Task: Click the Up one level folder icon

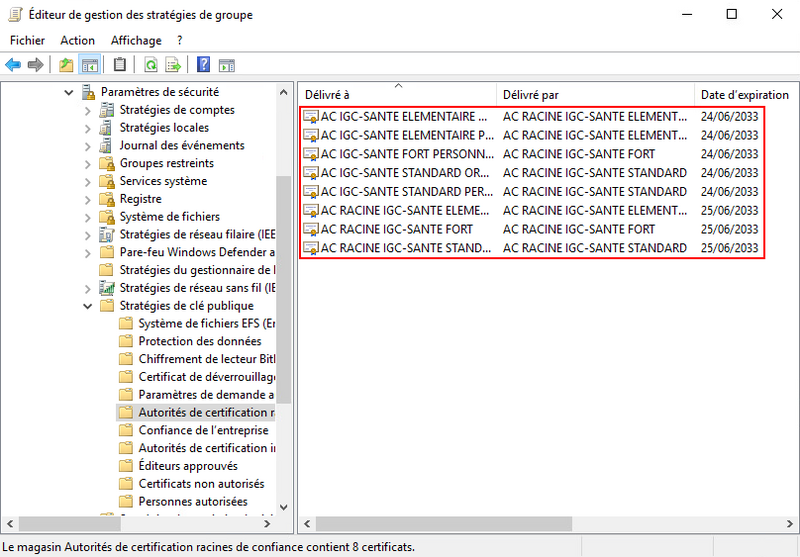Action: pyautogui.click(x=66, y=65)
